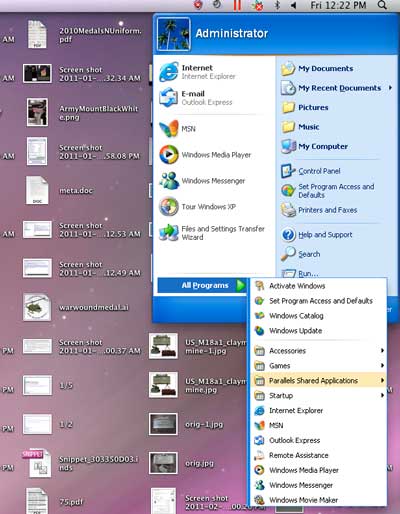Screen dimensions: 400x514
Task: Click the All Programs button
Action: (202, 285)
